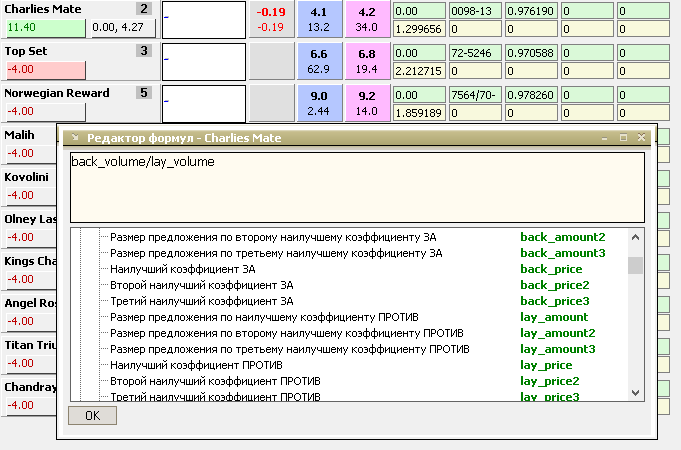Click Norwegian Reward back price 9.0
Screen dimensions: 681x450
point(319,103)
